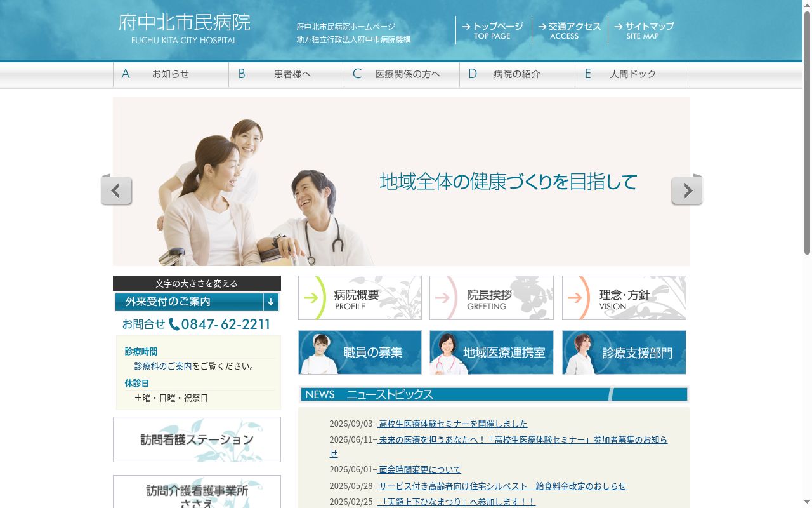Screen dimensions: 812x508
Task: Open the 交通アクセス ACCESS link
Action: 570,30
